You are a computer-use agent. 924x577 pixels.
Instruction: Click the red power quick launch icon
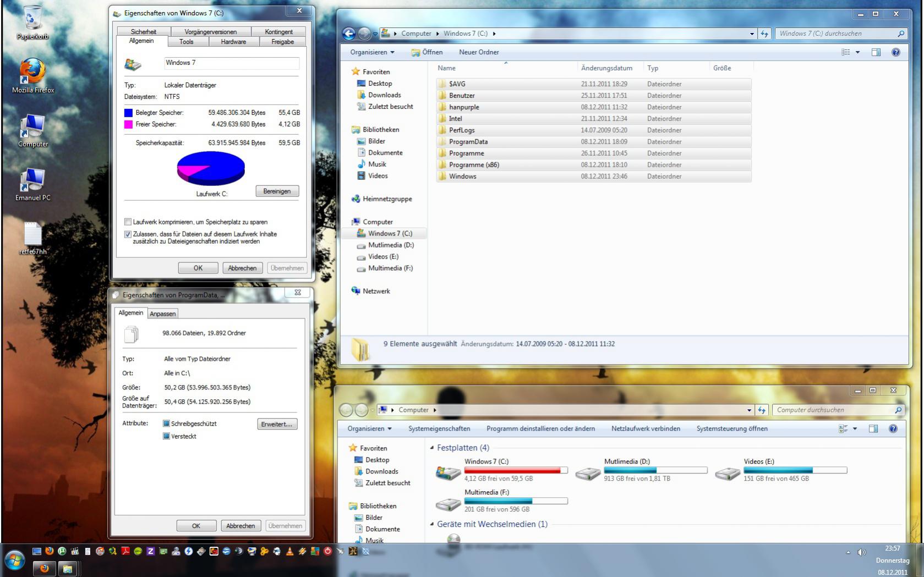[x=328, y=551]
